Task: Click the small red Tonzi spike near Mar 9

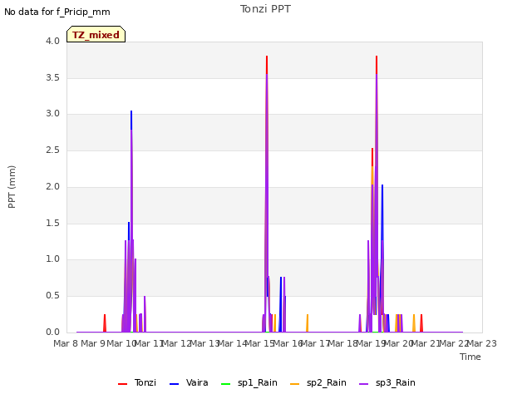Action: click(105, 323)
